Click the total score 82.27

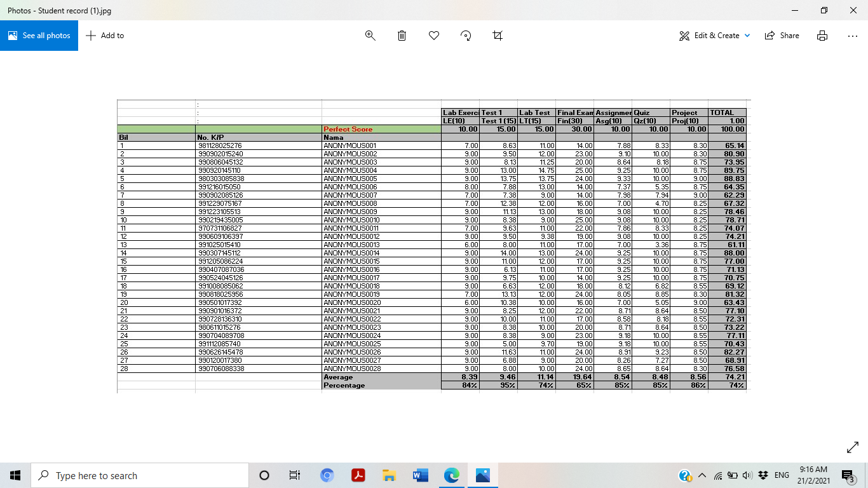734,352
